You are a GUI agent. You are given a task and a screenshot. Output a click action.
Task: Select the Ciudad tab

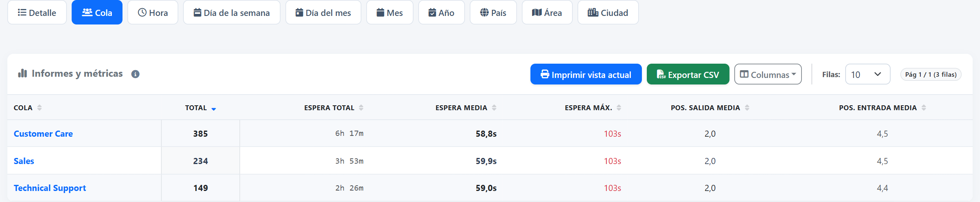(608, 13)
